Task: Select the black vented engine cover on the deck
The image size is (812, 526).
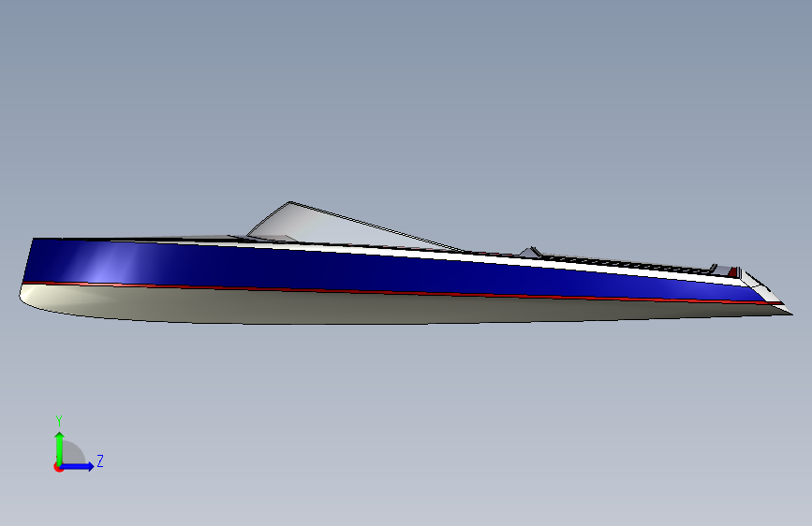Action: pyautogui.click(x=627, y=263)
